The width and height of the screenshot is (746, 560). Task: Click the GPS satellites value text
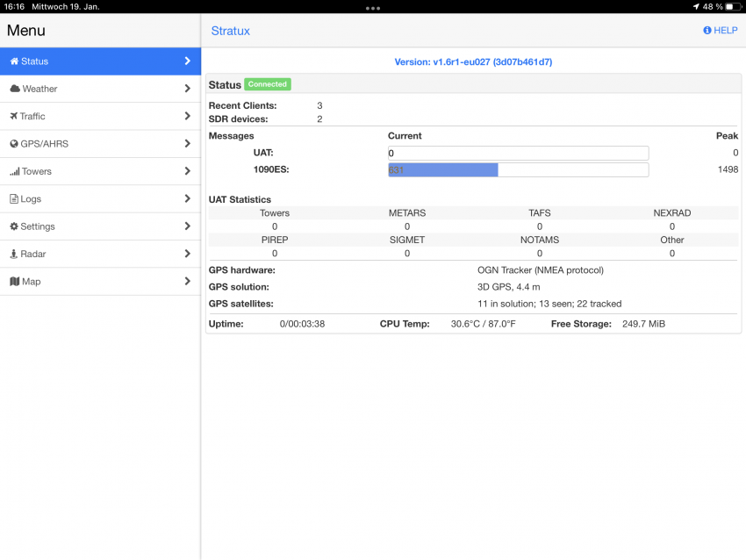click(549, 304)
